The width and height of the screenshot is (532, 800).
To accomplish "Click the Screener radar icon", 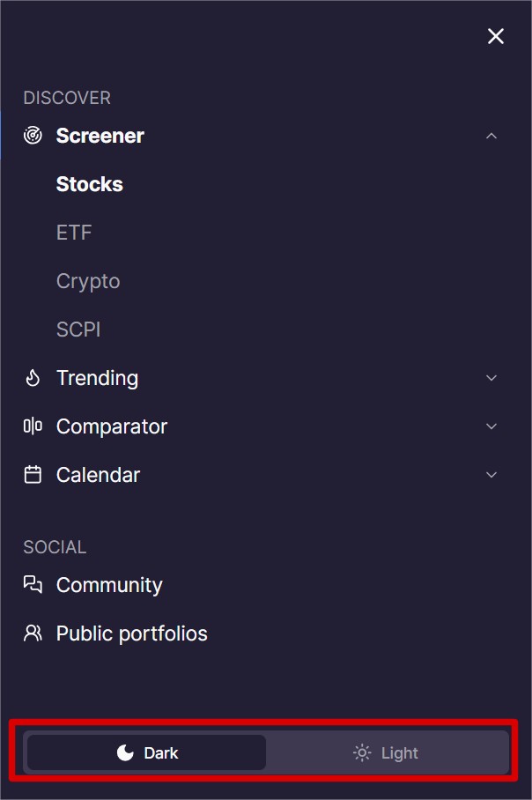I will point(33,136).
